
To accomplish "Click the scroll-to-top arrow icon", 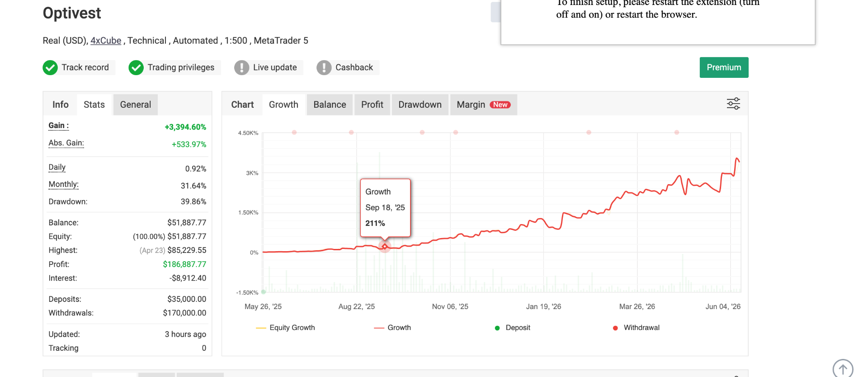I will pyautogui.click(x=843, y=368).
